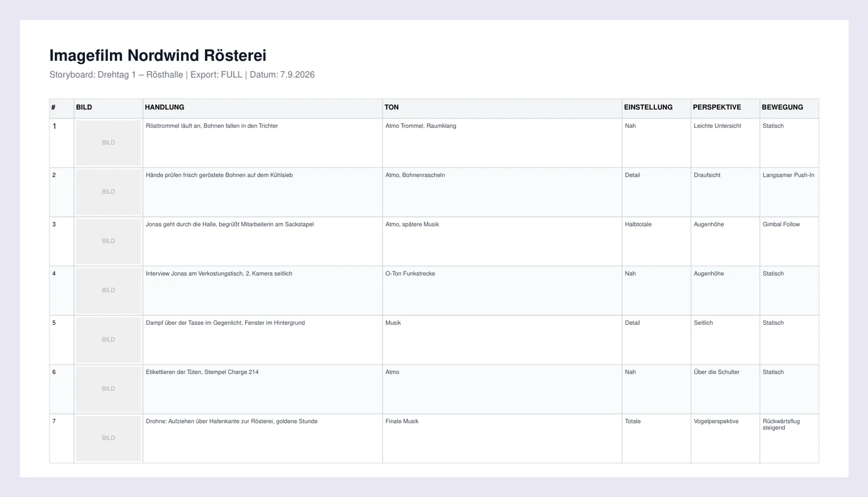Image resolution: width=868 pixels, height=497 pixels.
Task: Click the 'Seitlich' perspective cell
Action: [725, 340]
